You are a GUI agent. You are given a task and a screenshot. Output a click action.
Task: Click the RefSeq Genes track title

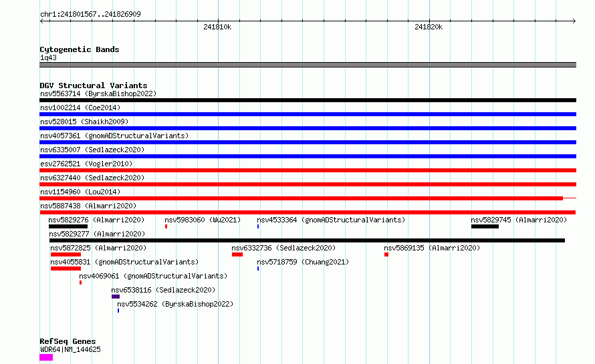click(68, 341)
